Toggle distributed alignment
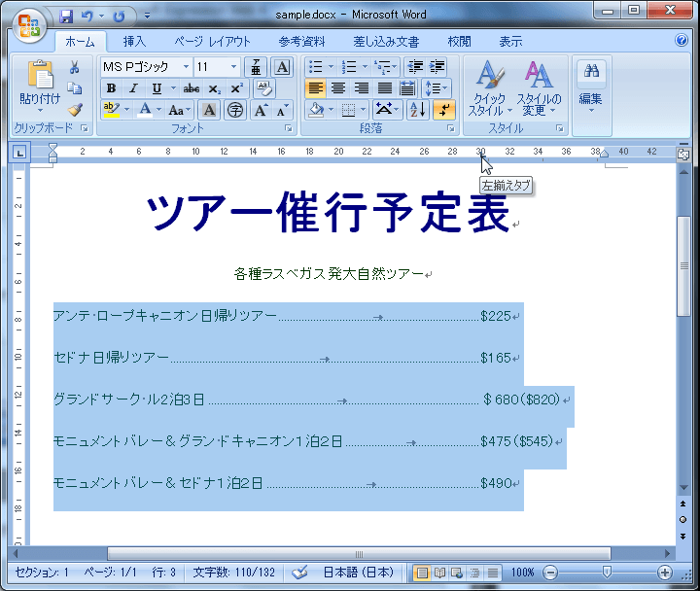 (x=407, y=88)
